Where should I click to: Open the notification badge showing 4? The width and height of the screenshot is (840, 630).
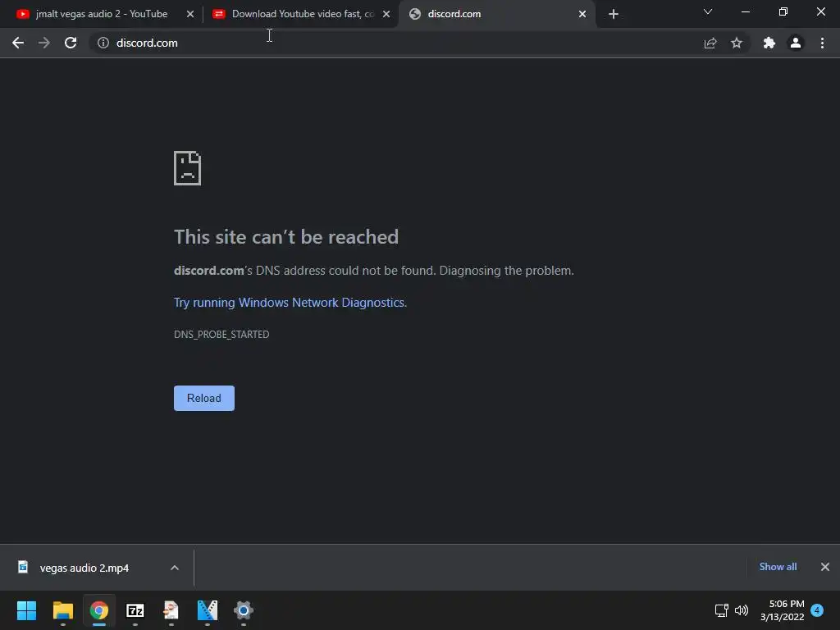[817, 610]
